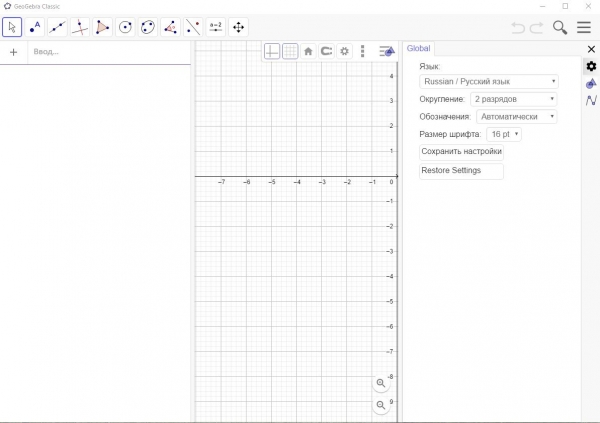This screenshot has height=423, width=600.
Task: Select the Point tool
Action: coord(35,27)
